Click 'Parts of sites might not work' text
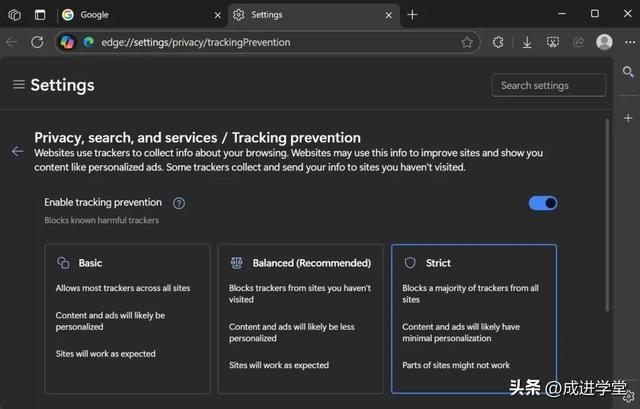640x409 pixels. (x=456, y=365)
